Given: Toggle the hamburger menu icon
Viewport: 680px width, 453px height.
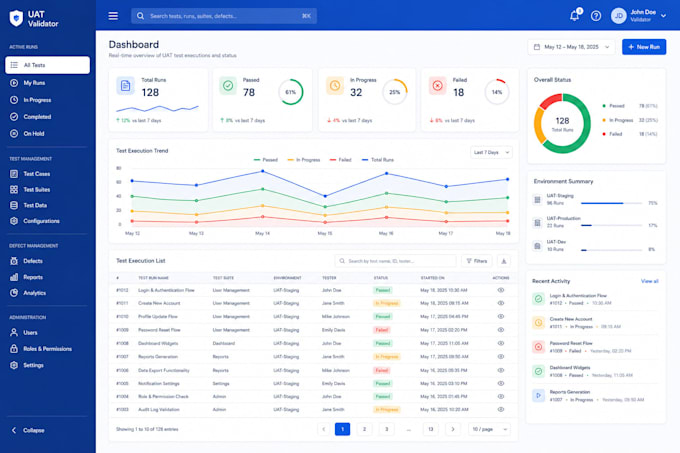Looking at the screenshot, I should tap(113, 16).
